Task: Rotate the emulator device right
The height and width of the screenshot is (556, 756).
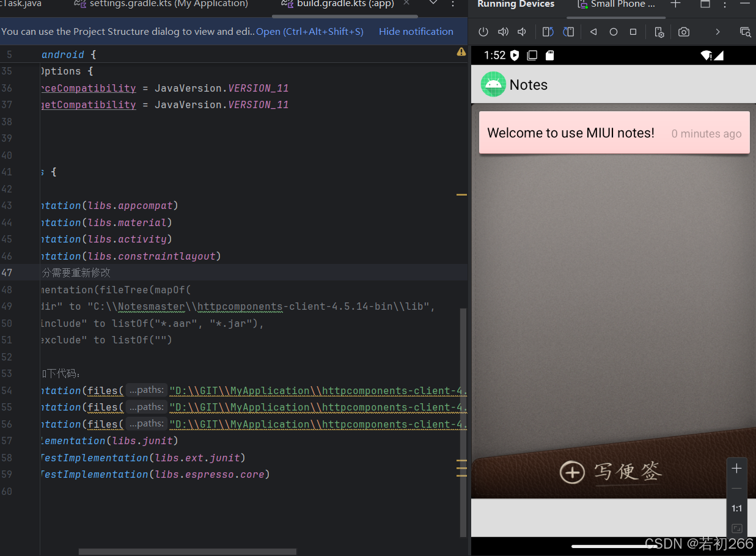Action: click(568, 32)
